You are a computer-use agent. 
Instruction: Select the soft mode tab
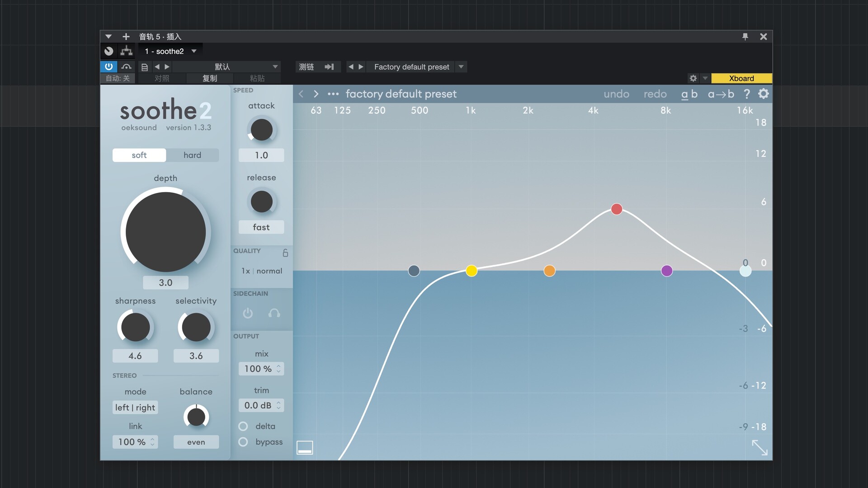[139, 155]
